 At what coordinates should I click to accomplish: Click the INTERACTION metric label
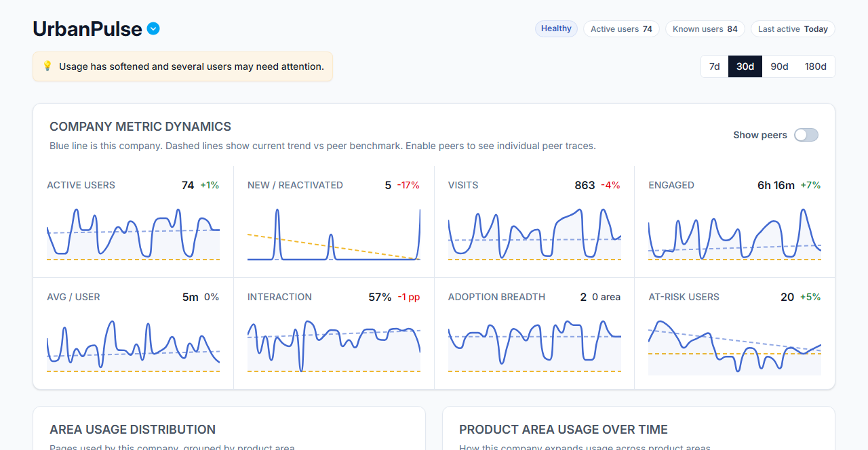pyautogui.click(x=279, y=297)
